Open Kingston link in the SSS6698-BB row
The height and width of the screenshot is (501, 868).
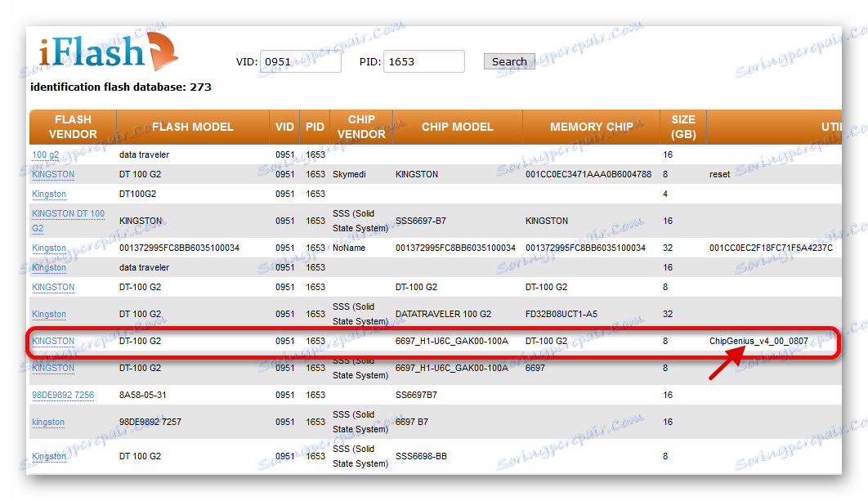49,456
